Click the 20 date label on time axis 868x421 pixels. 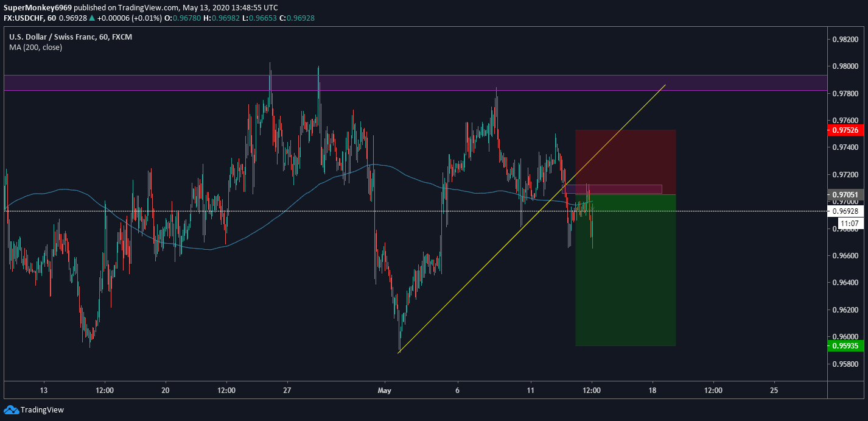point(166,390)
